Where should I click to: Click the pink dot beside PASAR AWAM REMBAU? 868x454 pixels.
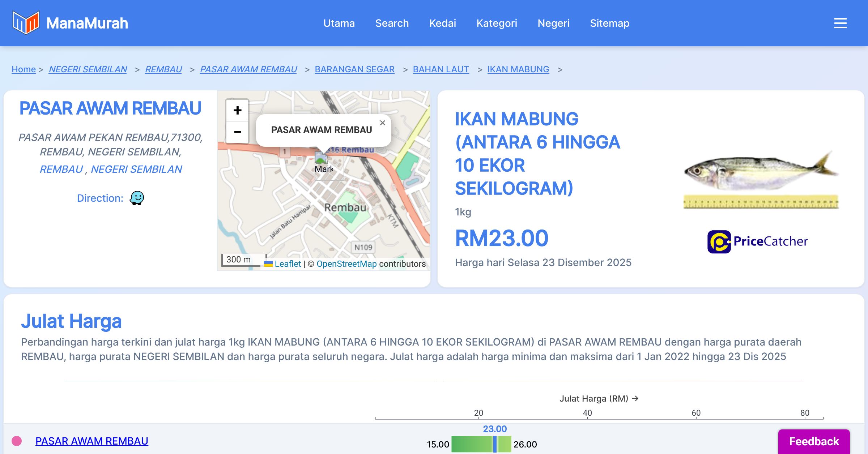coord(17,441)
